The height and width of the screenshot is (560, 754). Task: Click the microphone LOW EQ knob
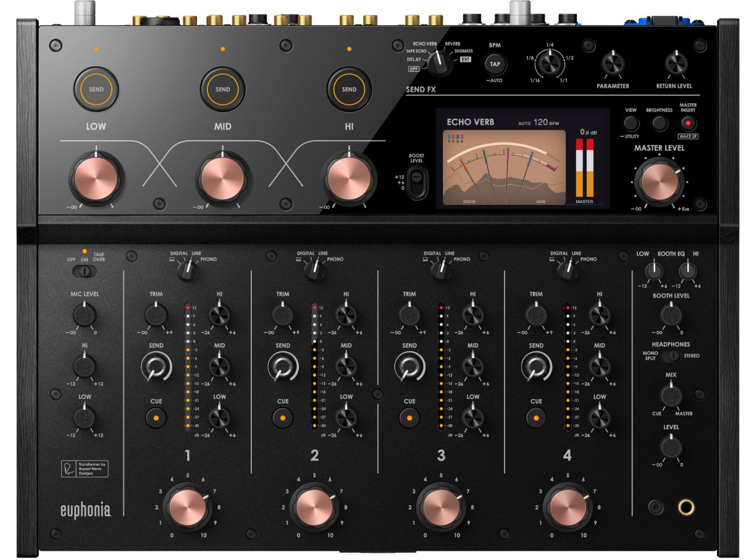pyautogui.click(x=83, y=418)
